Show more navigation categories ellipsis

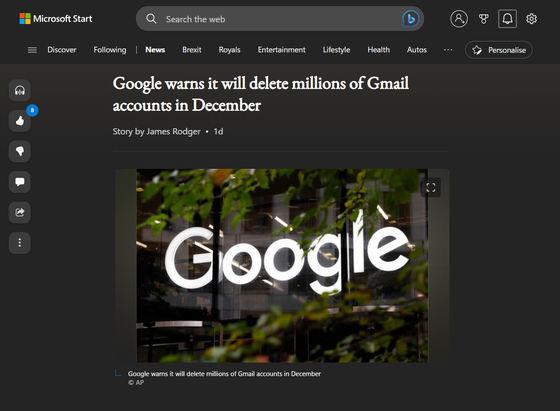point(448,50)
